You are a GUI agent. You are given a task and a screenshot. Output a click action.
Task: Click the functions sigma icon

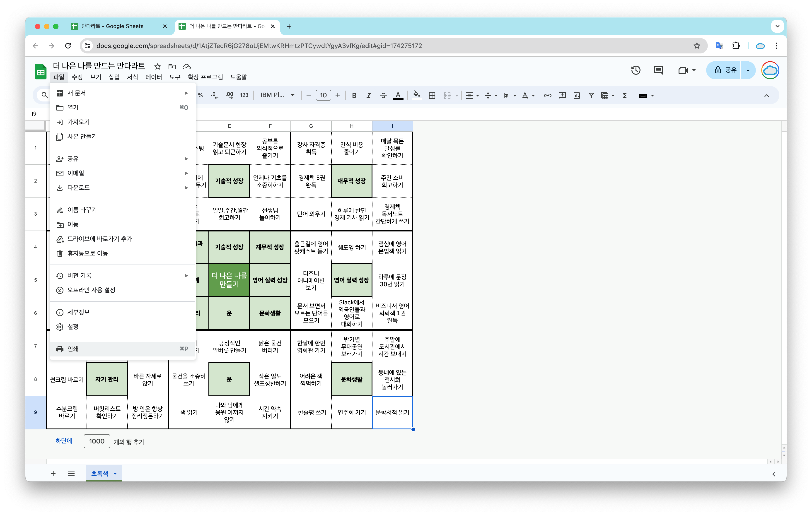pos(624,95)
